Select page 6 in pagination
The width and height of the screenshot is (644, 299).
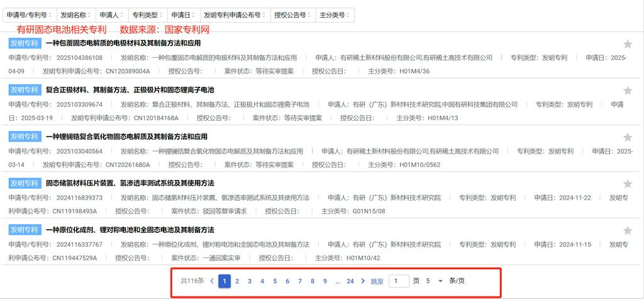(x=287, y=281)
